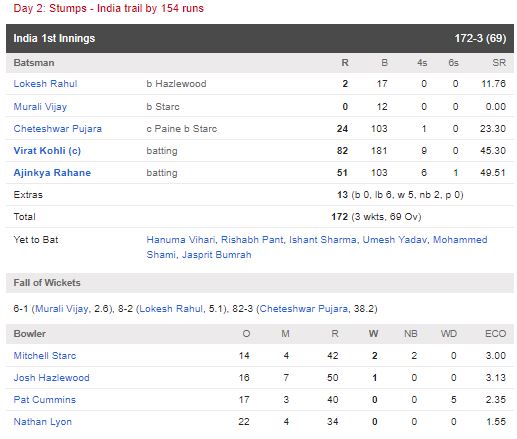Click the India 1st Innings header bar
The image size is (517, 439).
coord(260,38)
